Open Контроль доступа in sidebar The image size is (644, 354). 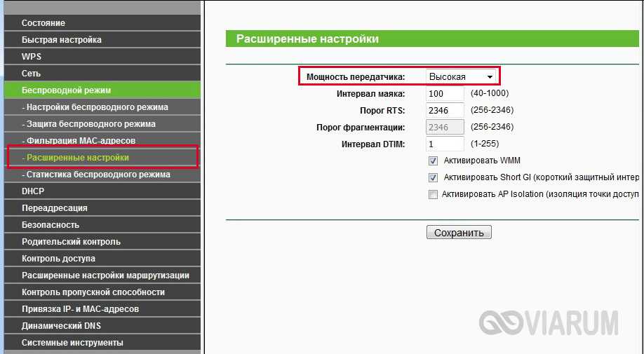pos(102,259)
